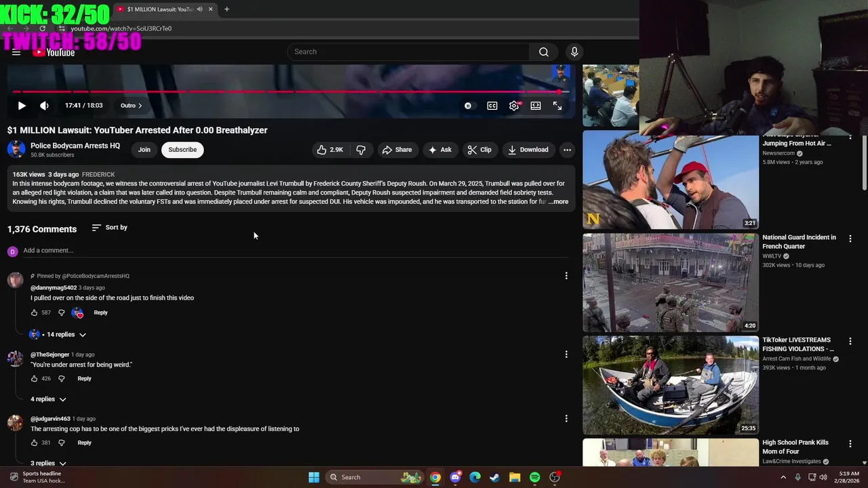The width and height of the screenshot is (868, 488).
Task: Reload the page with the refresh icon
Action: click(42, 28)
